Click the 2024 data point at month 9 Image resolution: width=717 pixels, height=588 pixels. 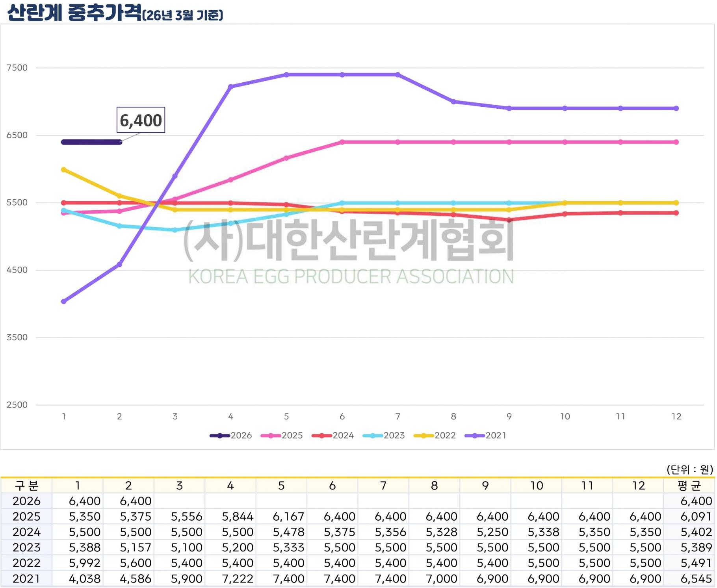point(509,220)
